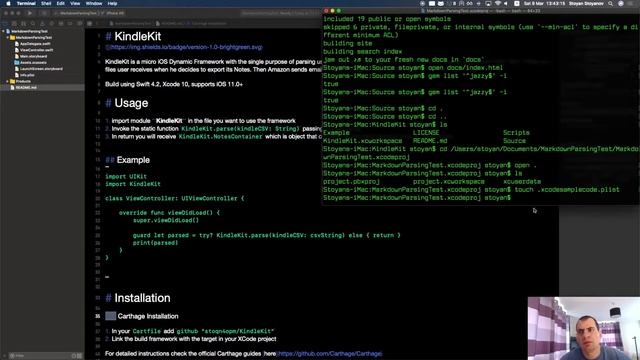
Task: Click the date and time in menu bar
Action: point(544,3)
